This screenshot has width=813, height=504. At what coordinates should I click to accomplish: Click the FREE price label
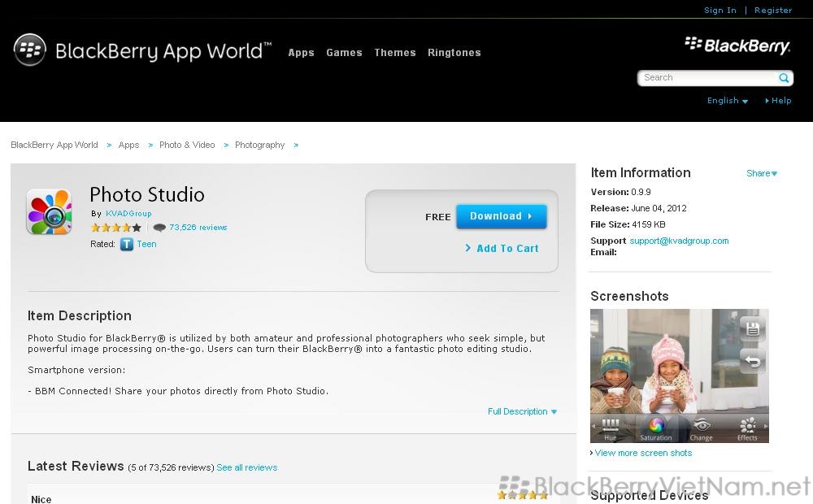pyautogui.click(x=438, y=217)
